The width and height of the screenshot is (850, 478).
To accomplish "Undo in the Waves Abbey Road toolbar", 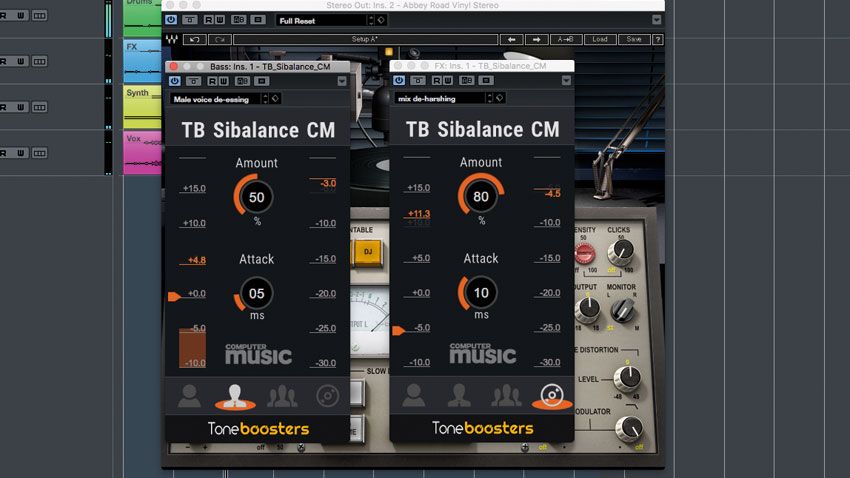I will [195, 40].
